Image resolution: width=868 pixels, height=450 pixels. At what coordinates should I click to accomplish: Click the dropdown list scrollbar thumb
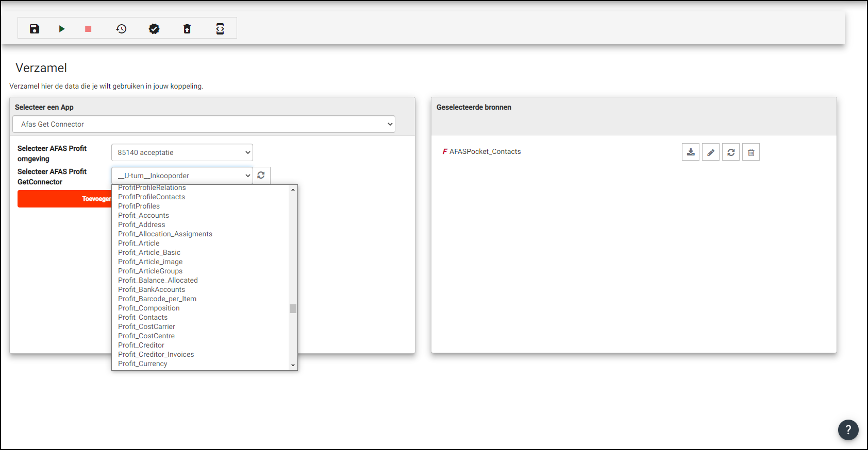click(x=293, y=308)
